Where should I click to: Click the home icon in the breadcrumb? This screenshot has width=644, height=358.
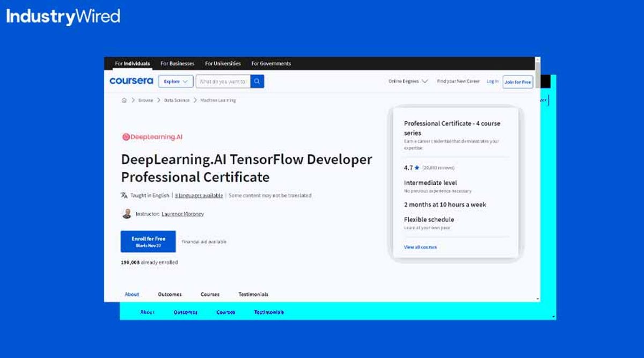click(x=125, y=100)
